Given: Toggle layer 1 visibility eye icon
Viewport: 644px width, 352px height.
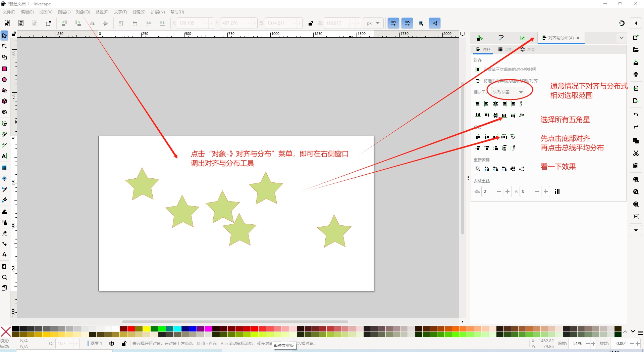Looking at the screenshot, I should pyautogui.click(x=112, y=344).
